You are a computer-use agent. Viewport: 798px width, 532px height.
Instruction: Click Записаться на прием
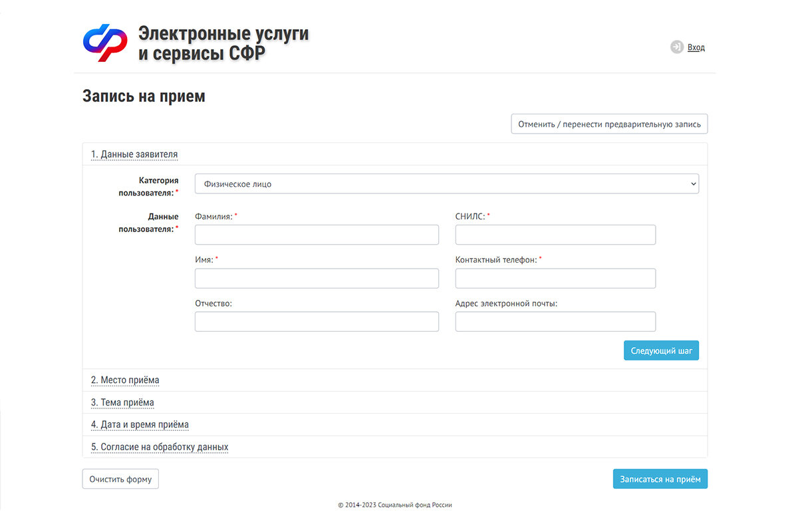click(x=660, y=478)
